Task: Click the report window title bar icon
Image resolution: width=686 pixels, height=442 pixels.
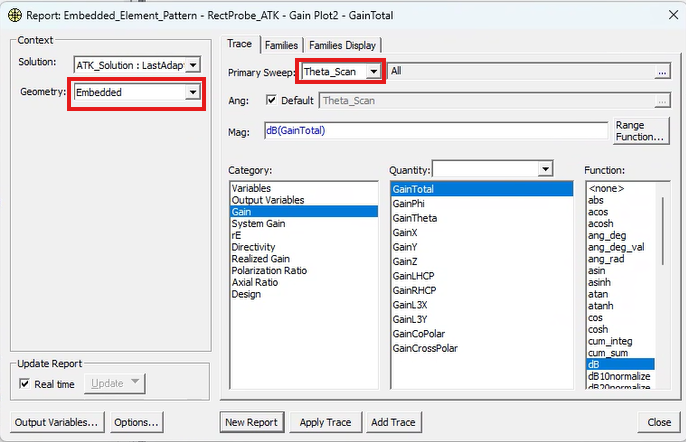Action: [x=14, y=14]
